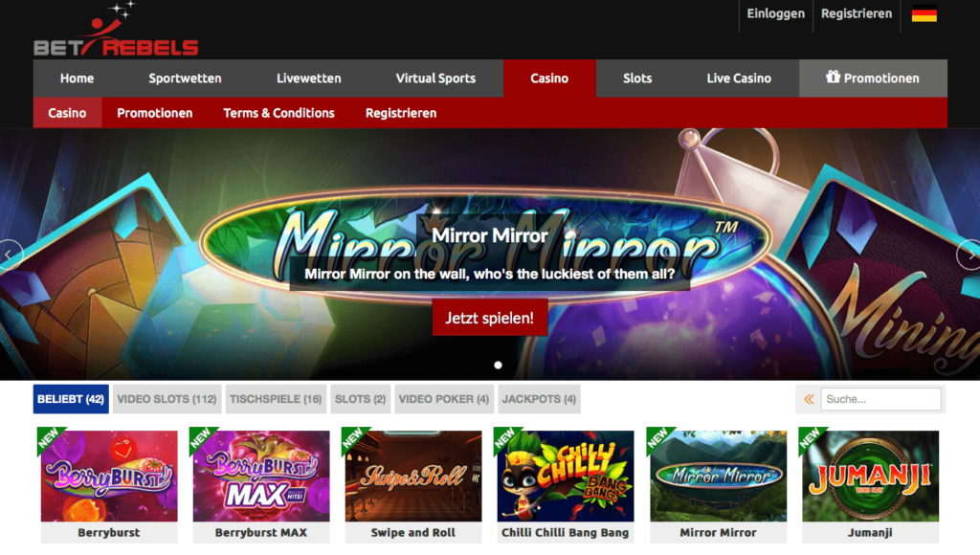Open Live Casino section
980x555 pixels.
pos(739,78)
